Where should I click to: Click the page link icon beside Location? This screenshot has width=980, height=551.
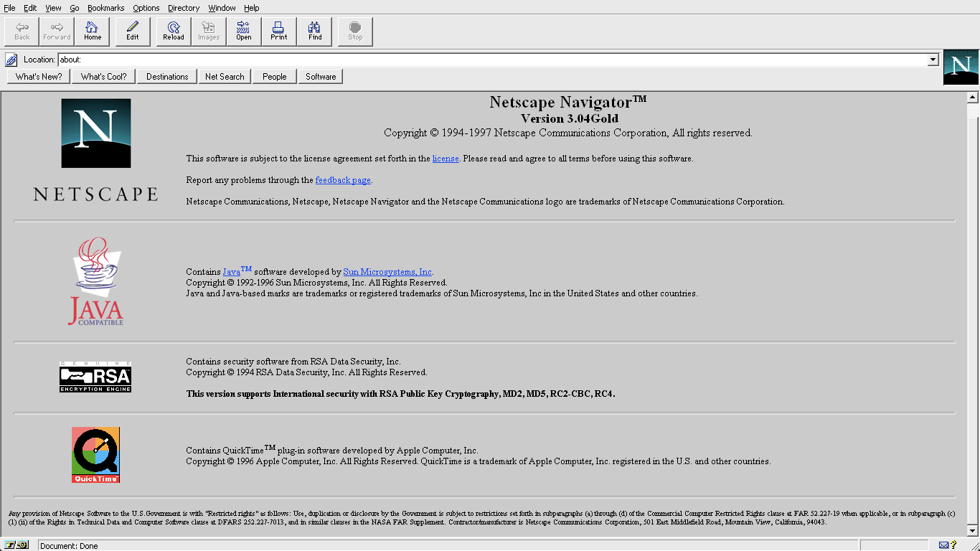(x=11, y=60)
